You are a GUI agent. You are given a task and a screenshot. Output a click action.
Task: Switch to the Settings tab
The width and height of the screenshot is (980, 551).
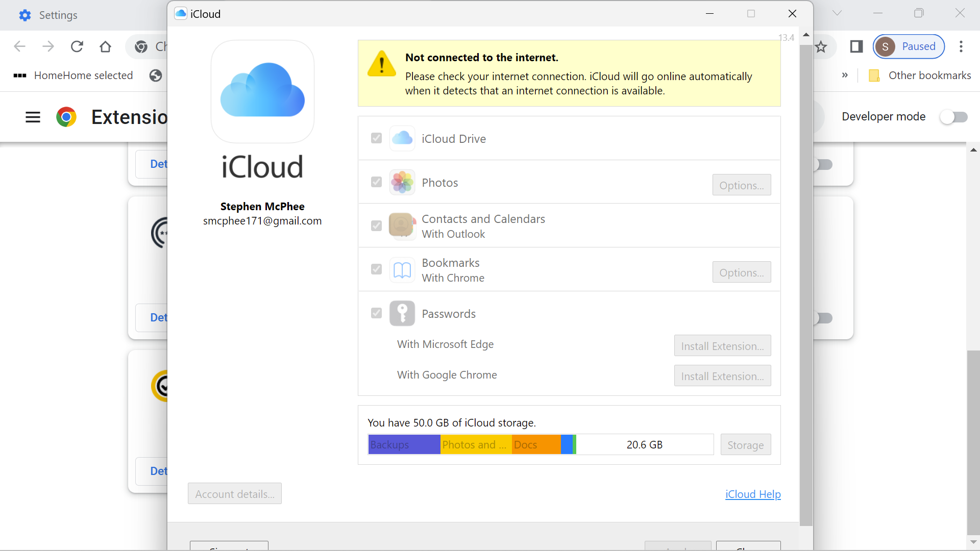coord(58,15)
